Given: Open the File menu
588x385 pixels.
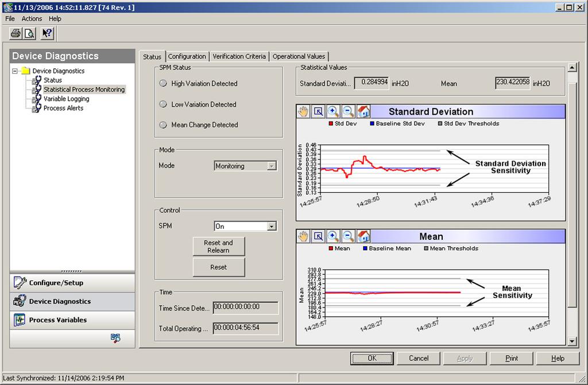Looking at the screenshot, I should click(10, 18).
